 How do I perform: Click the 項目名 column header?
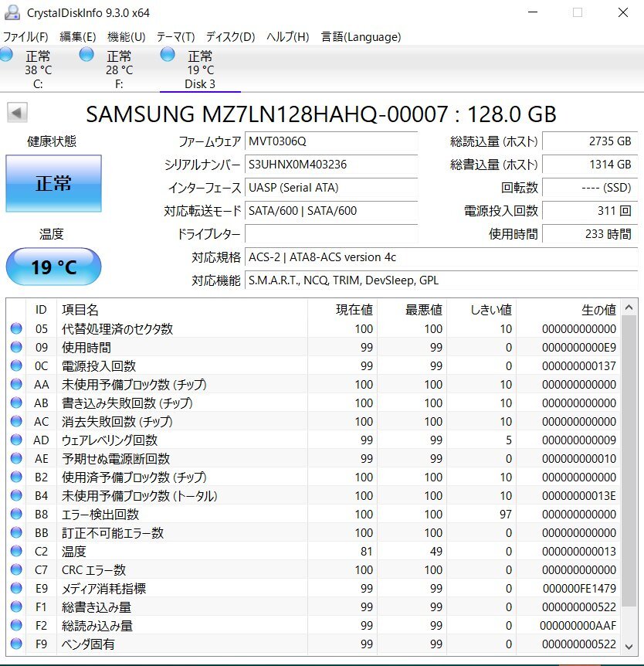[182, 310]
